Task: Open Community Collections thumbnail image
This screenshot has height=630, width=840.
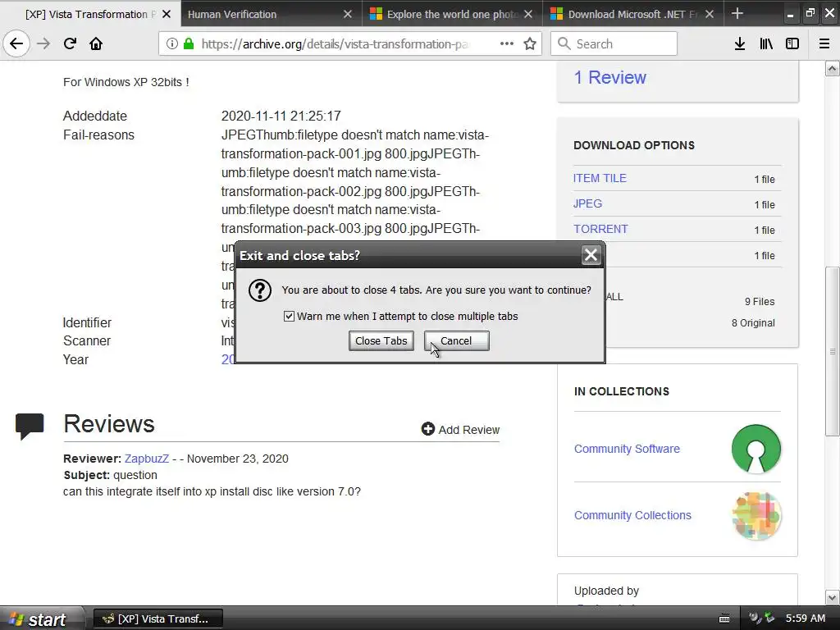Action: click(756, 515)
